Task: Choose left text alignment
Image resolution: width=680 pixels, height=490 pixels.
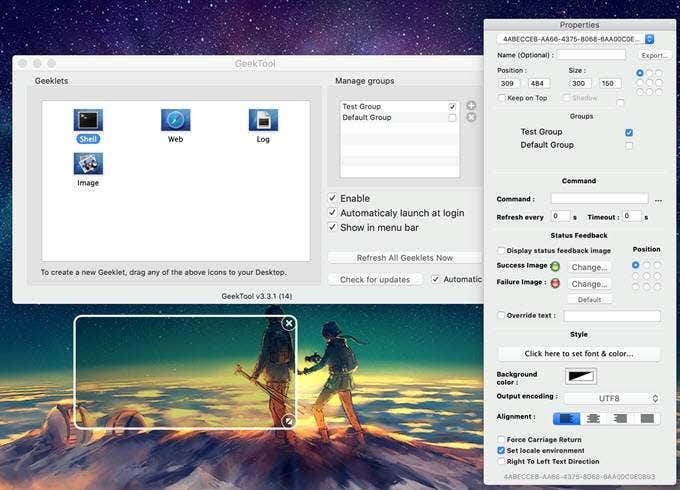Action: tap(566, 418)
